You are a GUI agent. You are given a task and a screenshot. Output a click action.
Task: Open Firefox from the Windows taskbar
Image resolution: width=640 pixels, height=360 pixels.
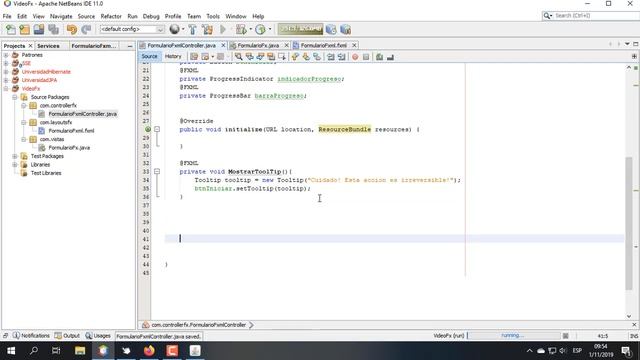pos(149,351)
